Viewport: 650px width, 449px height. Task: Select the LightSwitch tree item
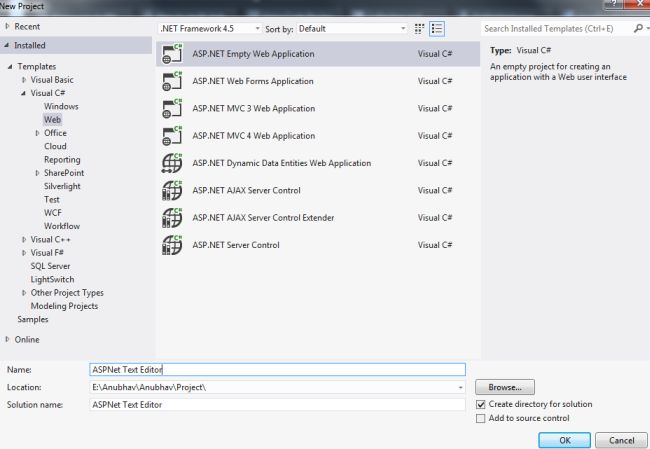click(x=52, y=279)
